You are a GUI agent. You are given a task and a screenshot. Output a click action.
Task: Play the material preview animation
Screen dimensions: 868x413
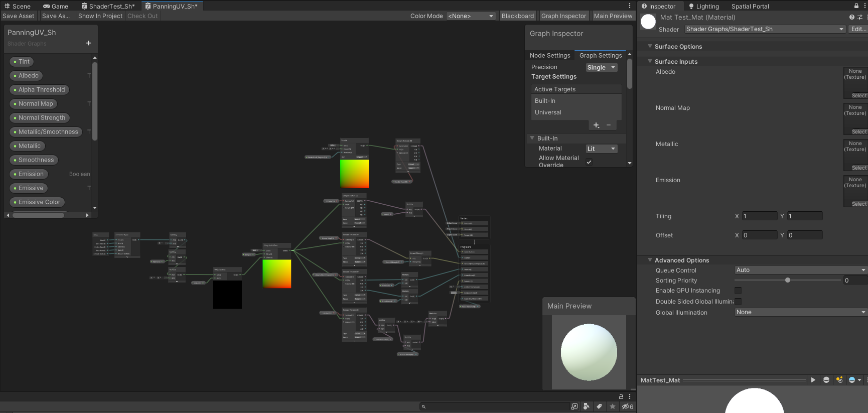coord(813,380)
